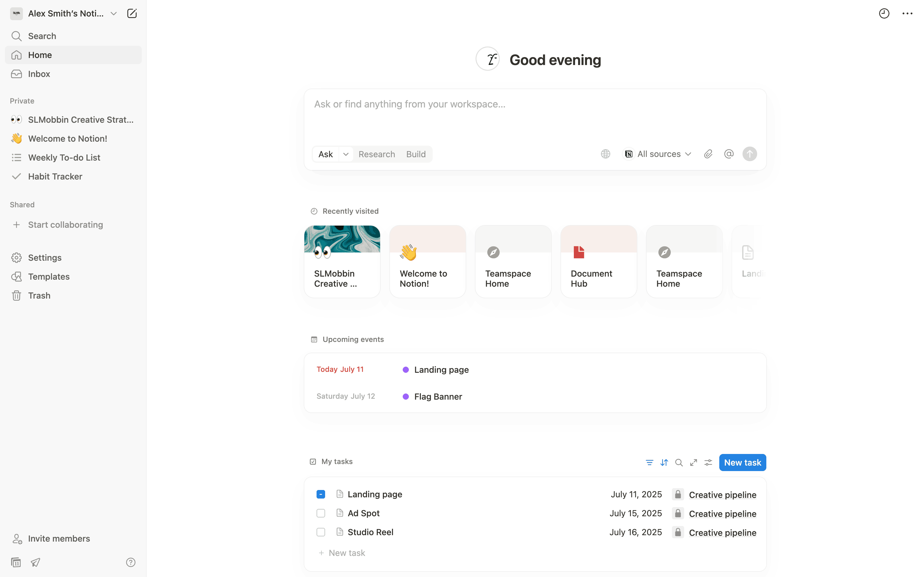This screenshot has height=577, width=924.
Task: Click the compose new page icon
Action: 132,14
